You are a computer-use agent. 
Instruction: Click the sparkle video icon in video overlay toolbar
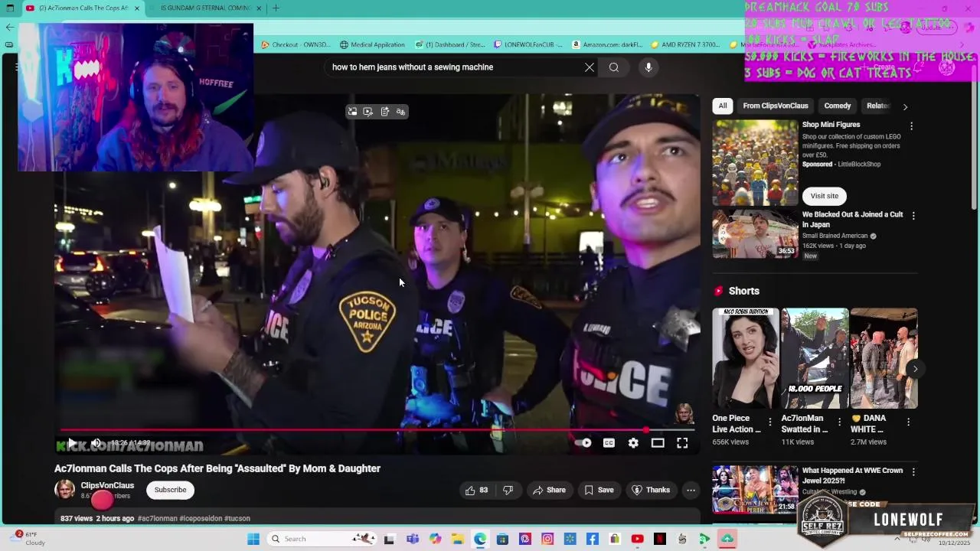coord(368,112)
